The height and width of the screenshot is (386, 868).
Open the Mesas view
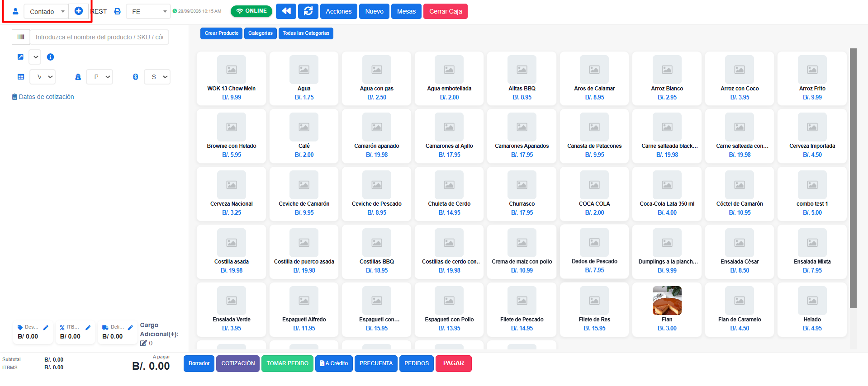click(x=406, y=11)
